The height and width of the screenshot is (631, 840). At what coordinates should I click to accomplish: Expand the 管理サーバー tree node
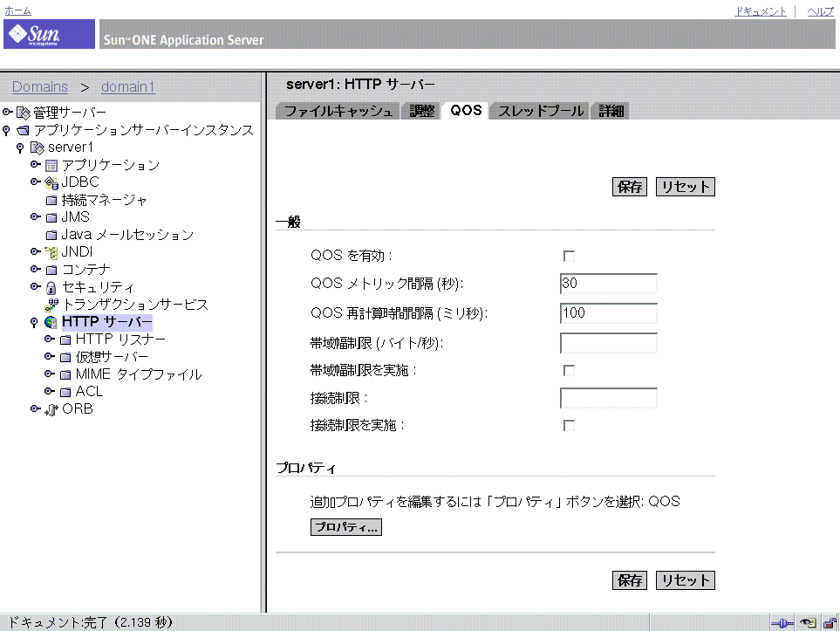[x=8, y=112]
